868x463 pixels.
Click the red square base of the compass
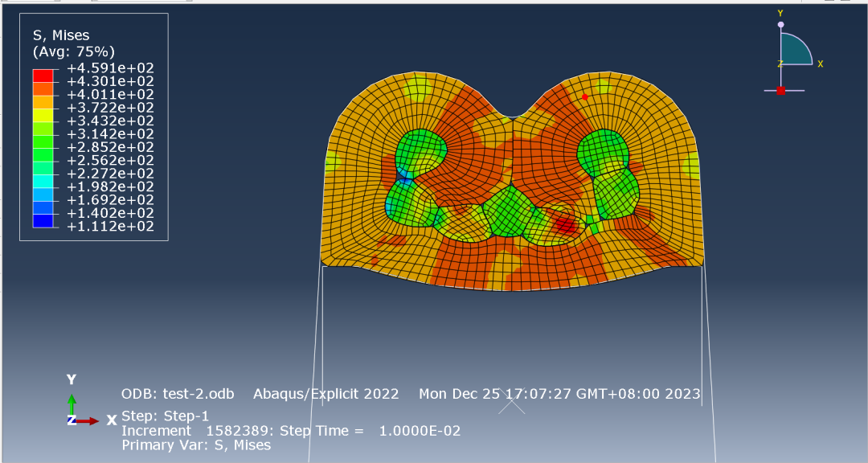[x=780, y=91]
